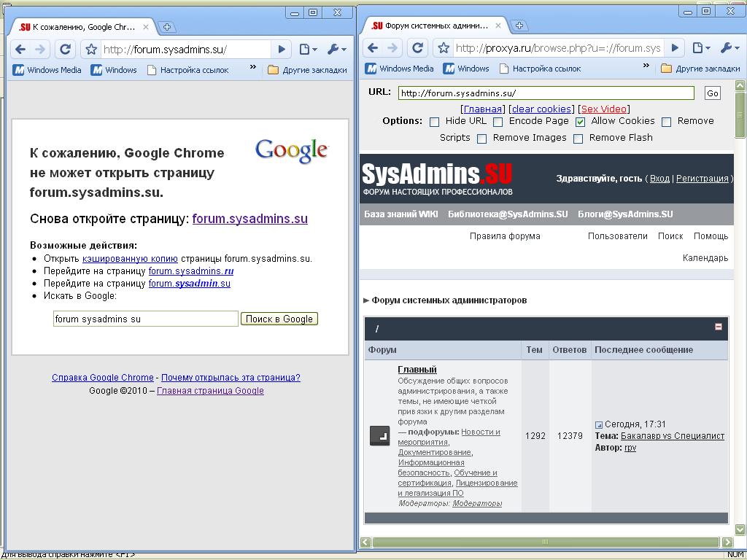Tick the Remove Images checkbox
Image resolution: width=747 pixels, height=560 pixels.
click(x=482, y=139)
